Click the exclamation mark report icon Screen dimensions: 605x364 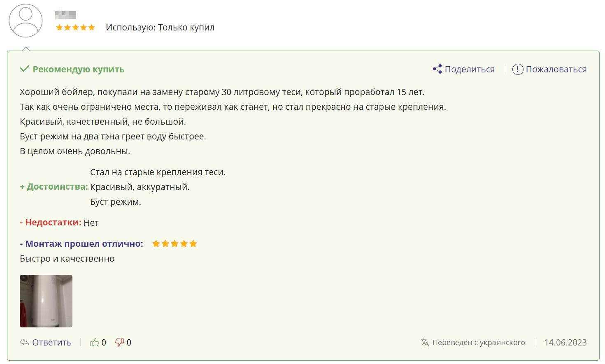pos(517,69)
